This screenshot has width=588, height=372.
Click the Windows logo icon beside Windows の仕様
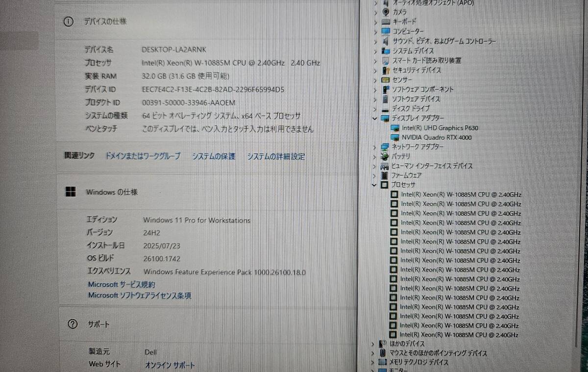(x=71, y=192)
